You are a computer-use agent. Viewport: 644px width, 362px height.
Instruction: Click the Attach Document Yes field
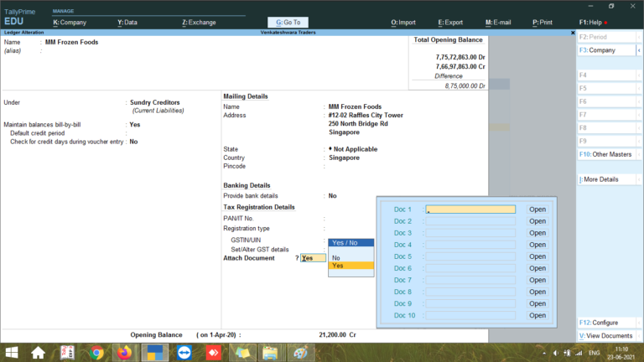313,258
